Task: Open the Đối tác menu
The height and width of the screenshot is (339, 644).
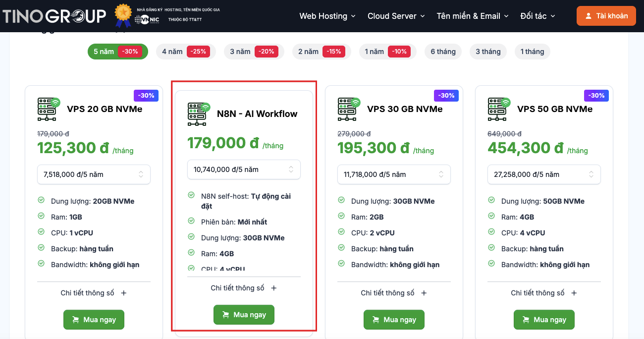Action: pos(538,16)
